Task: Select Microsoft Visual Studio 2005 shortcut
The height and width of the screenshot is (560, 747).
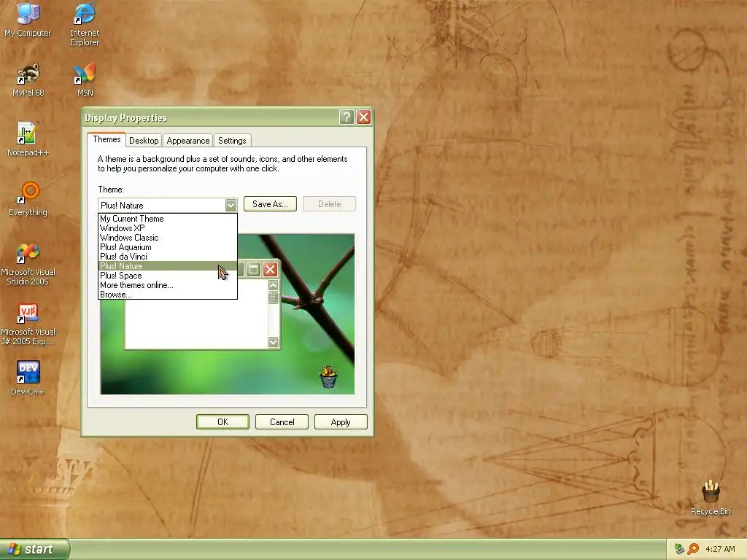Action: coord(28,264)
